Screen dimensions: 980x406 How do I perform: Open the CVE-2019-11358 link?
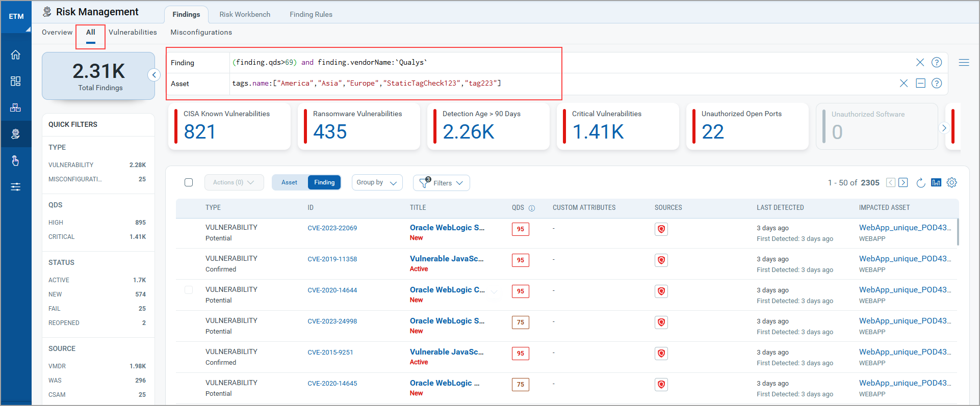(332, 259)
